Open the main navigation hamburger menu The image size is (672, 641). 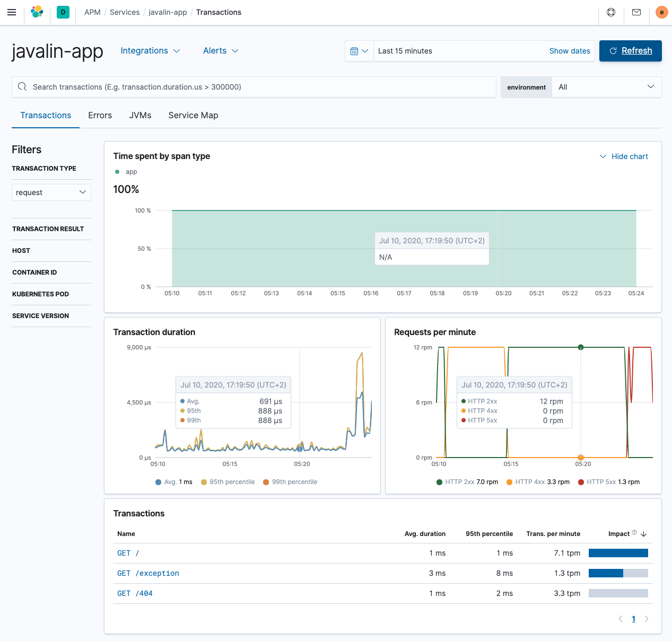pyautogui.click(x=12, y=12)
